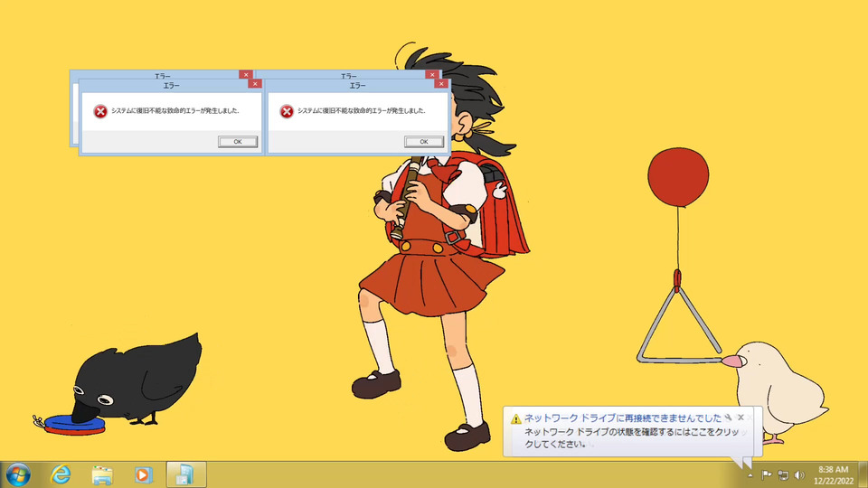Open the network status tray icon
The height and width of the screenshot is (488, 868).
coord(783,474)
